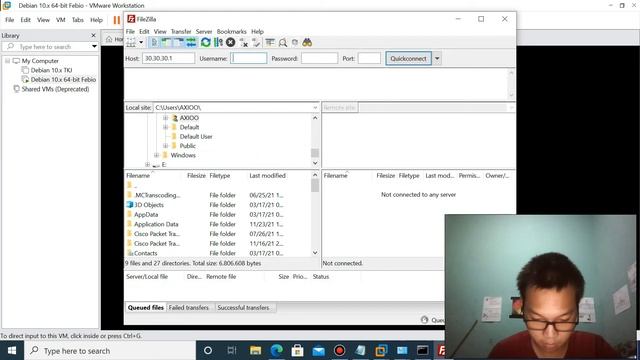The height and width of the screenshot is (360, 640).
Task: Open the FileZilla Transfer menu
Action: pyautogui.click(x=181, y=31)
